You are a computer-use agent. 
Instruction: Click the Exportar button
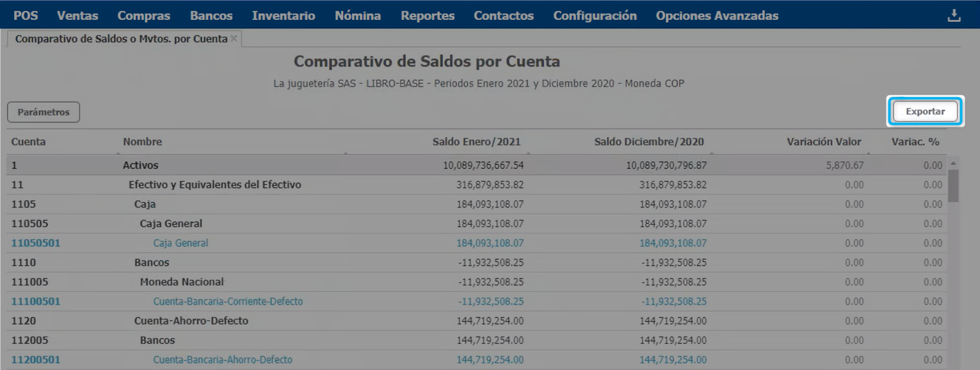(x=925, y=111)
